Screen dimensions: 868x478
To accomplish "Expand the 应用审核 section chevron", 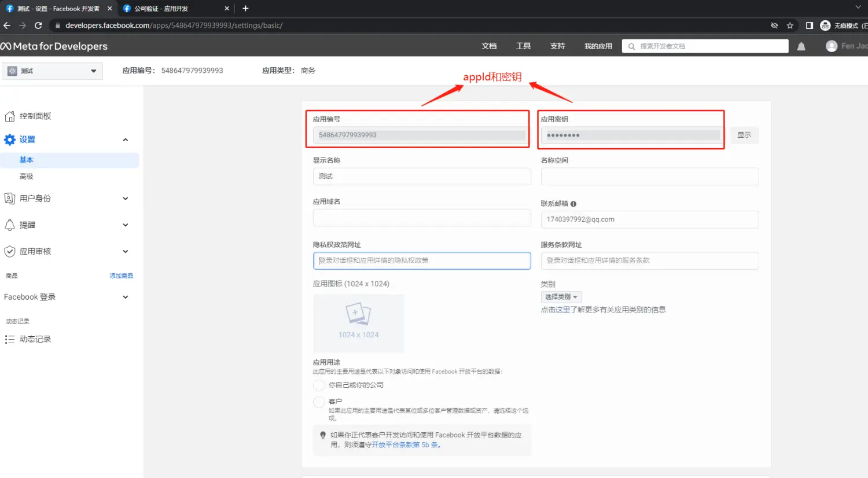I will (x=126, y=252).
